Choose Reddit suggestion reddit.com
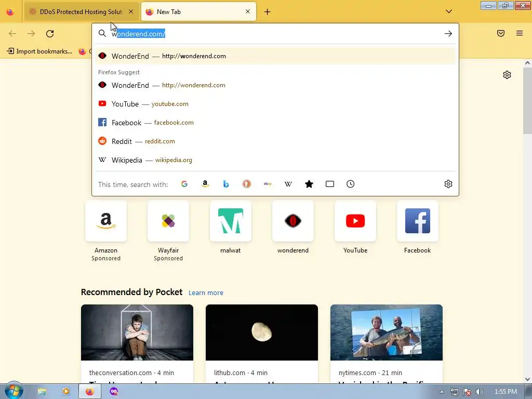This screenshot has height=399, width=532. [275, 141]
